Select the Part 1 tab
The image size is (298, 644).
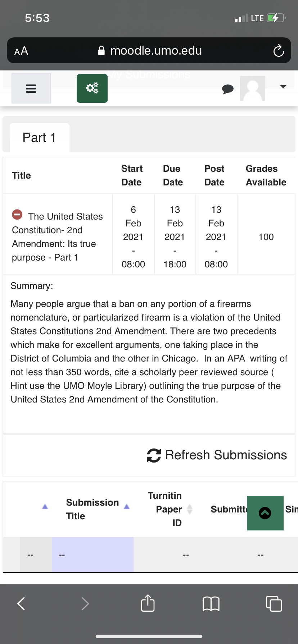click(39, 138)
